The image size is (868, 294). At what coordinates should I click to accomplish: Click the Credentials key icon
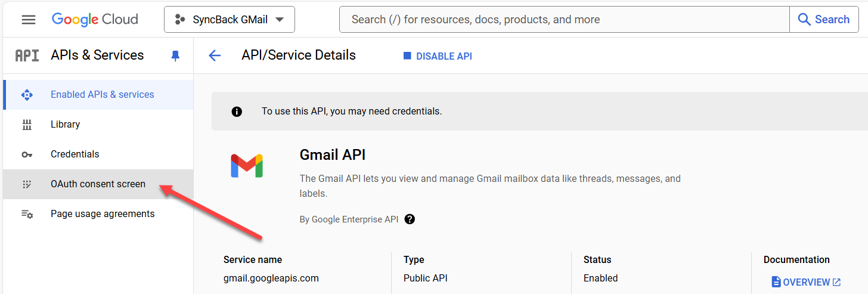point(27,154)
